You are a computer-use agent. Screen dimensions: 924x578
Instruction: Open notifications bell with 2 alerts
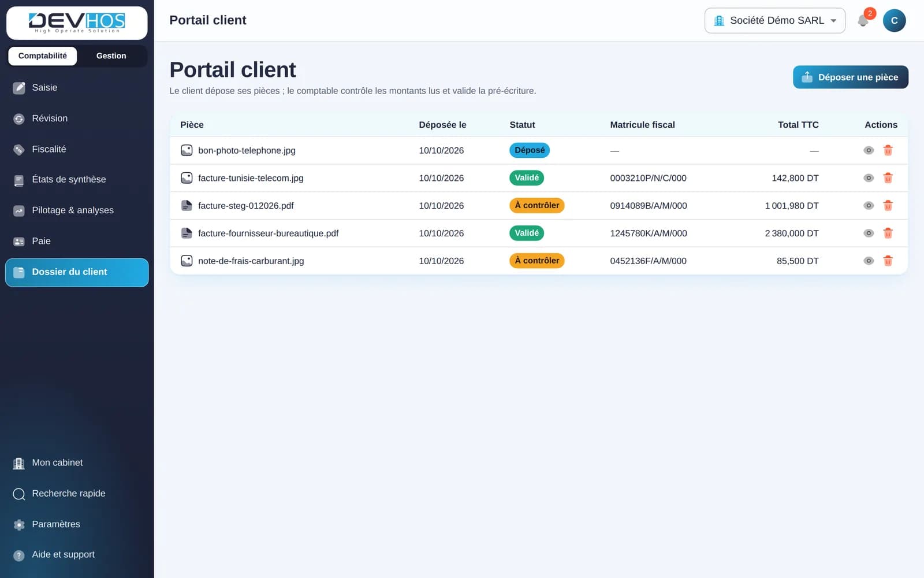click(863, 21)
